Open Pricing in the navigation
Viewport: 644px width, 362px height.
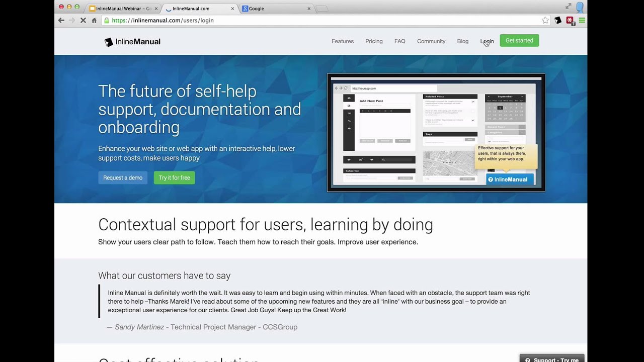coord(374,41)
